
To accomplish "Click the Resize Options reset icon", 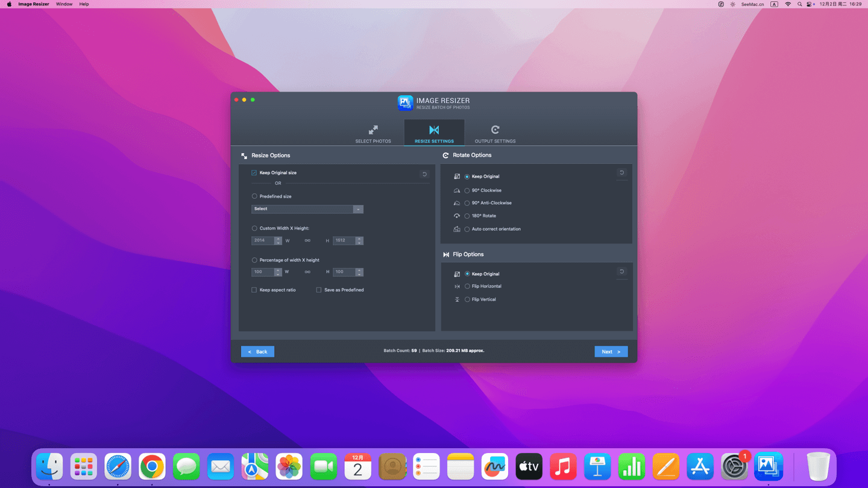I will pos(424,174).
